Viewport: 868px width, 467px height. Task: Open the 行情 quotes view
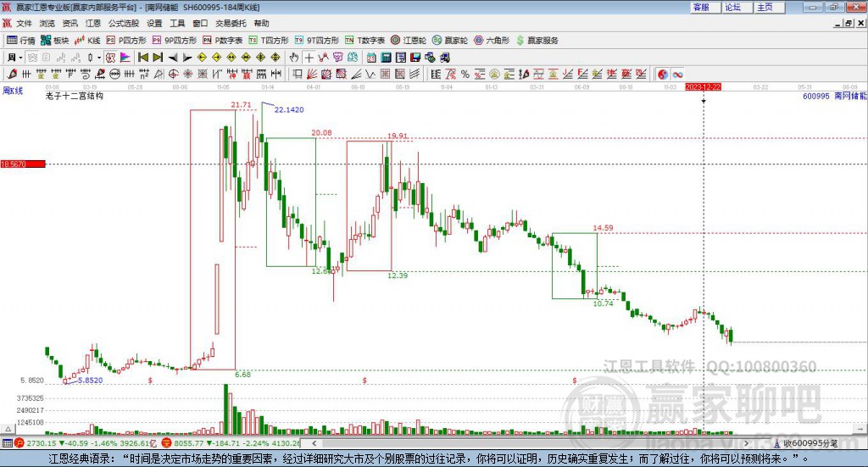[20, 41]
